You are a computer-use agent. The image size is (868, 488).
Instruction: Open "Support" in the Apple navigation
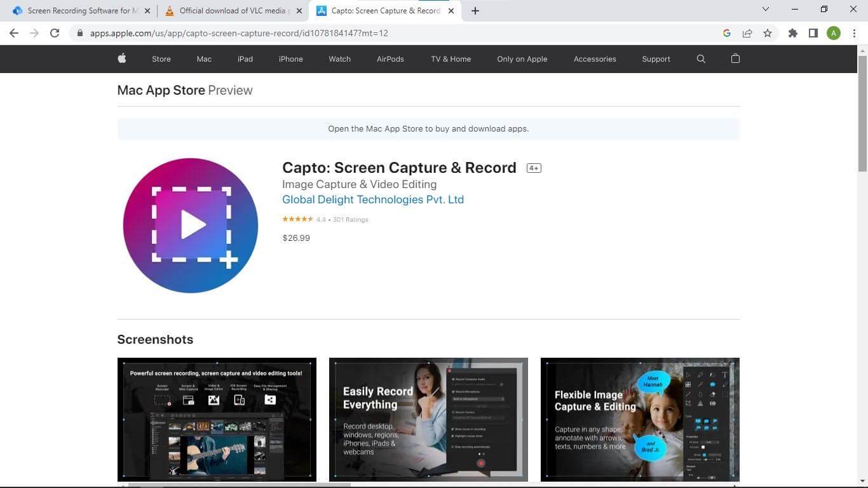click(x=655, y=58)
